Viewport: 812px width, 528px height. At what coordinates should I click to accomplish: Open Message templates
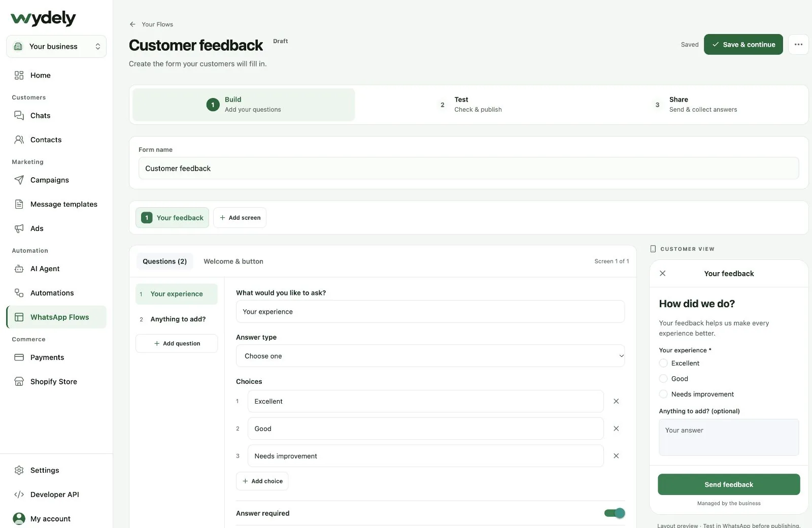click(x=56, y=204)
